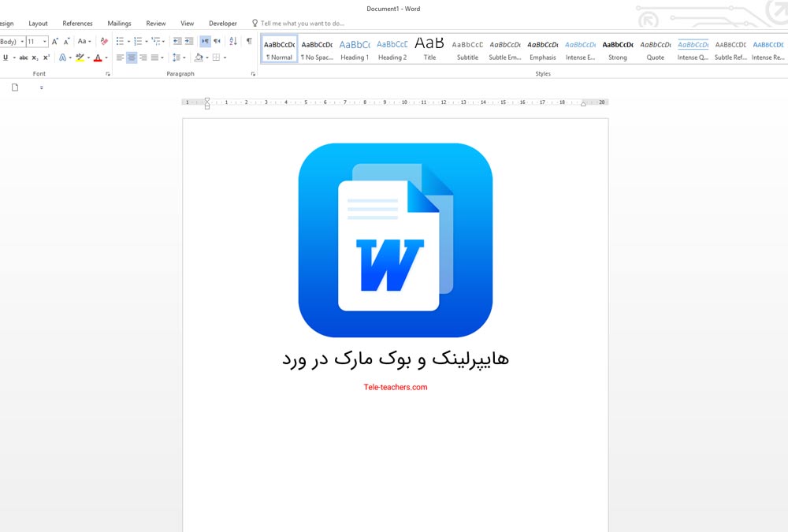Align text right
Image resolution: width=788 pixels, height=532 pixels.
coord(143,58)
